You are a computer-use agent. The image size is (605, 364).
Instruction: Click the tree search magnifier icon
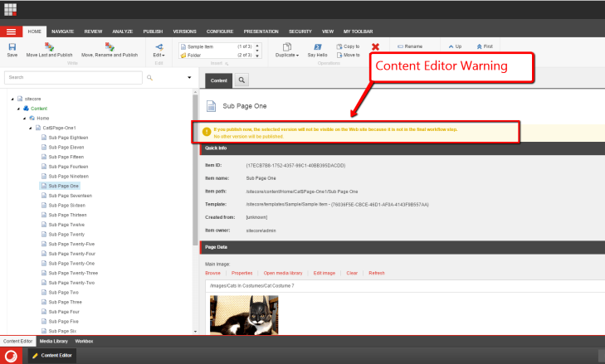(149, 77)
